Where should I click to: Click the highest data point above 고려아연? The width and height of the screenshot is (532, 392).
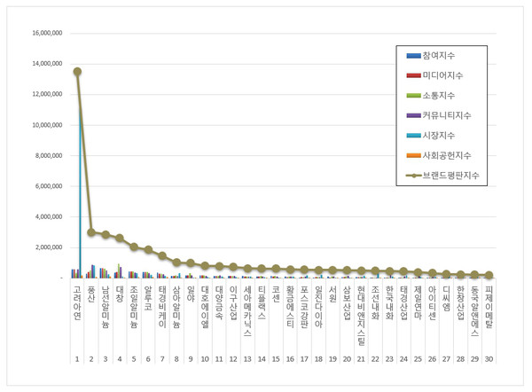click(77, 72)
